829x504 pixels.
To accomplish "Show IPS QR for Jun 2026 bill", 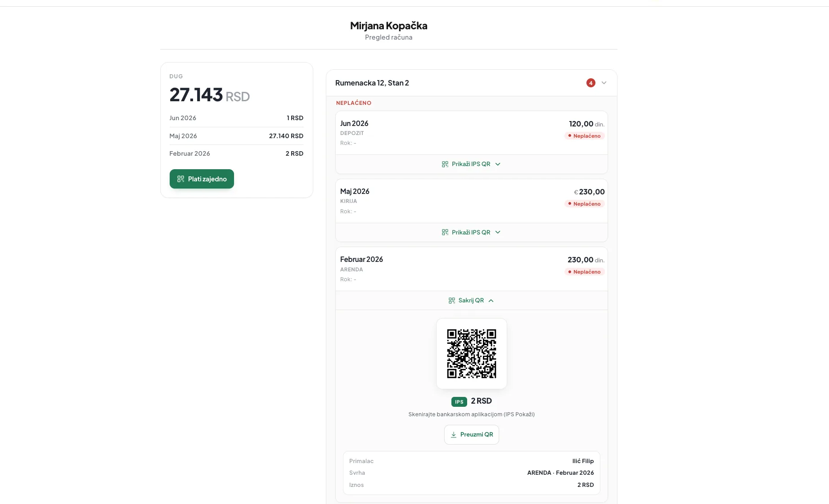I will pos(471,164).
